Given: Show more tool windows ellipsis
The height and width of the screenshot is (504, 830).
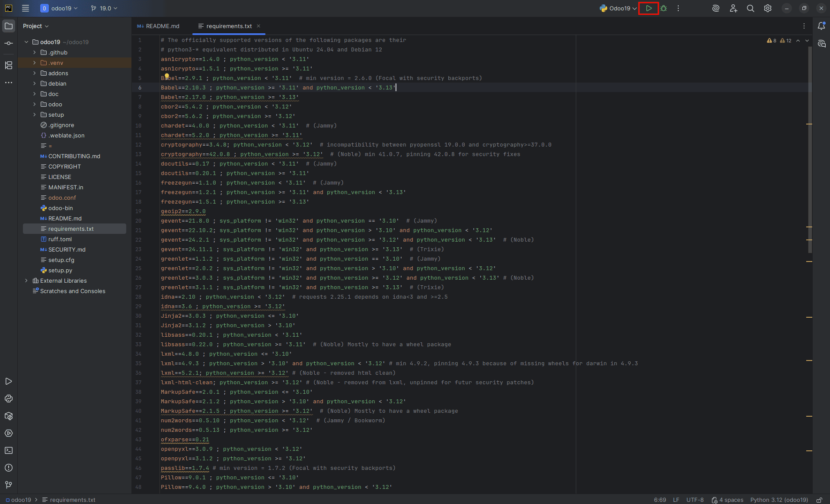Looking at the screenshot, I should coord(9,83).
